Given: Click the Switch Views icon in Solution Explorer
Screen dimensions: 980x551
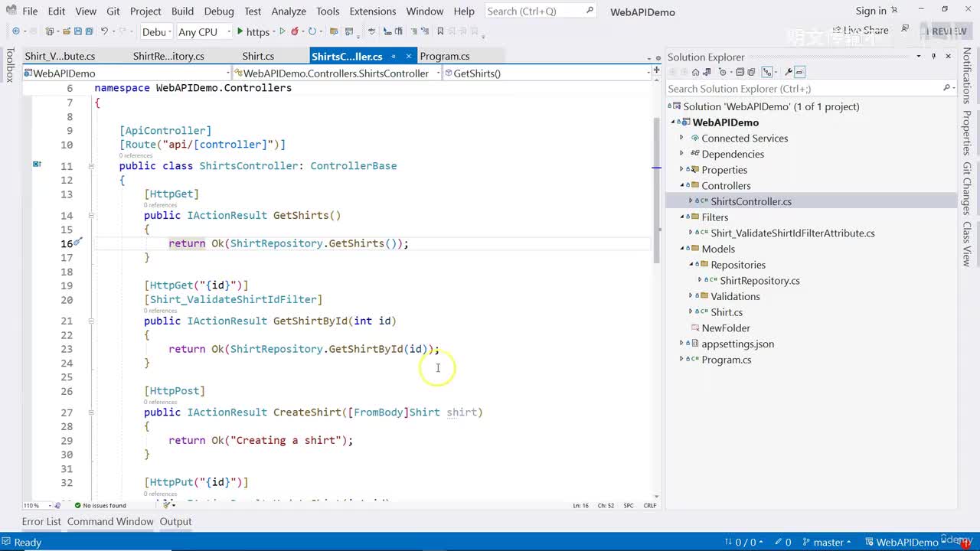Looking at the screenshot, I should click(x=707, y=72).
